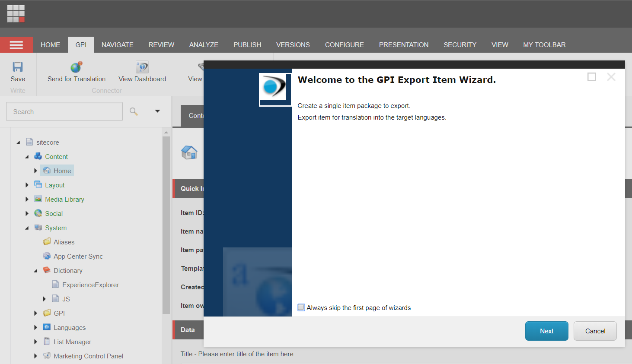Viewport: 632px width, 364px height.
Task: Click the Save icon in the ribbon
Action: pyautogui.click(x=17, y=66)
